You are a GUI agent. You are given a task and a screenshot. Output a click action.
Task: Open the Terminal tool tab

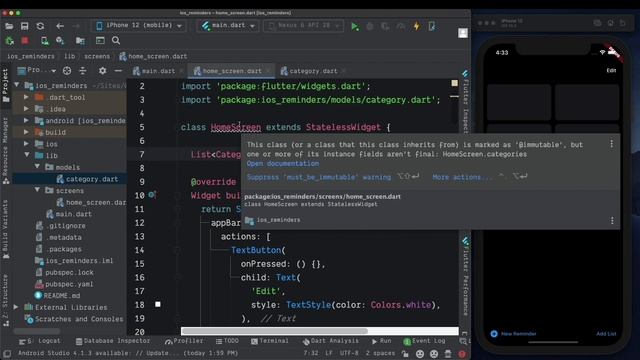point(269,341)
